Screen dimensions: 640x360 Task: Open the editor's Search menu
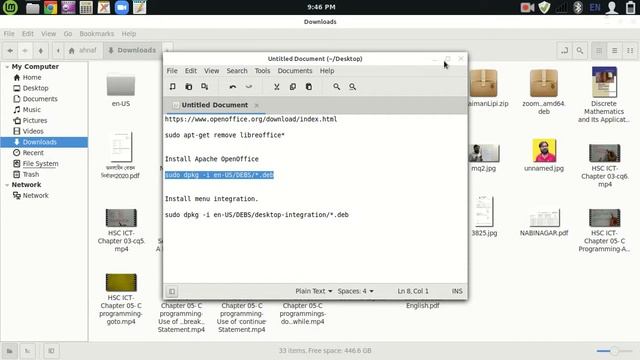pyautogui.click(x=237, y=71)
